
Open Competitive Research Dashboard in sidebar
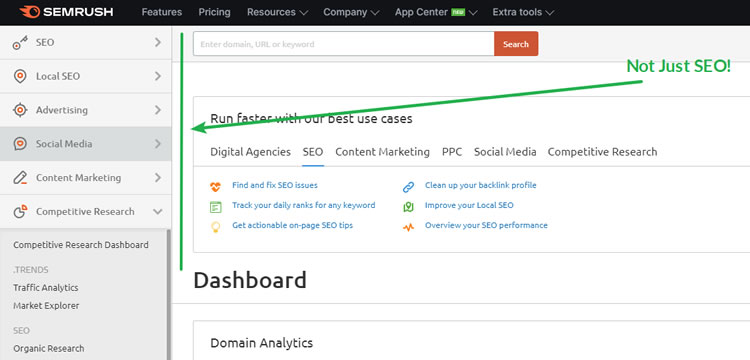point(81,245)
